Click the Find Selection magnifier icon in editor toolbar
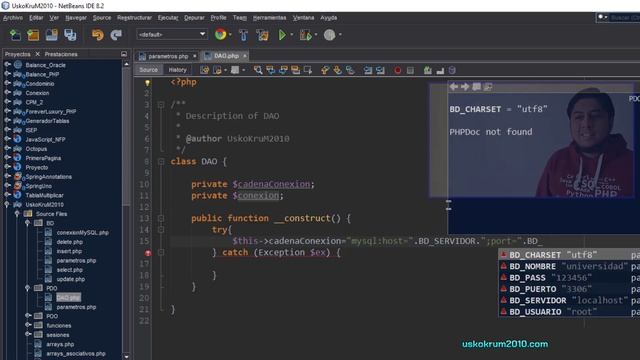This screenshot has height=360, width=640. pos(258,70)
